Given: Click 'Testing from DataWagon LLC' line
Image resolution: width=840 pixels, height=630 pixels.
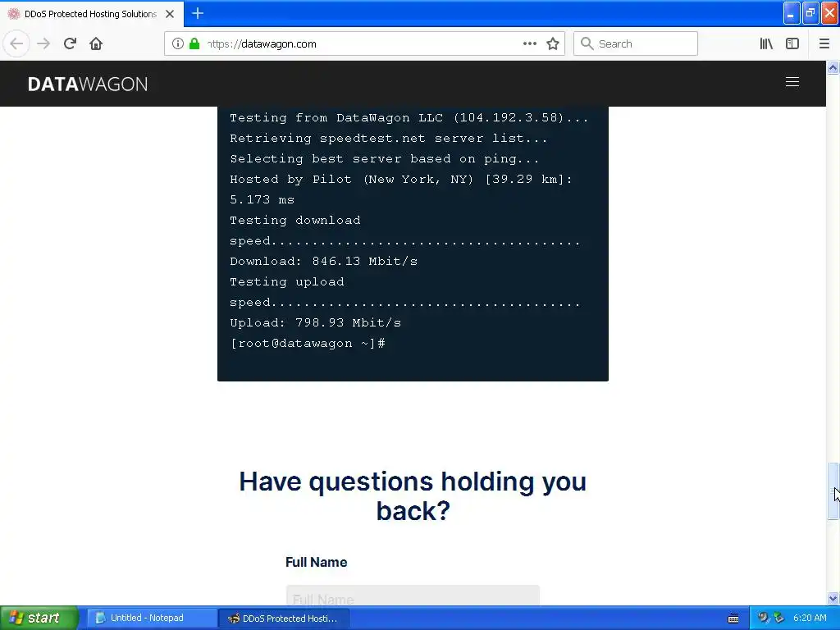Looking at the screenshot, I should [409, 118].
